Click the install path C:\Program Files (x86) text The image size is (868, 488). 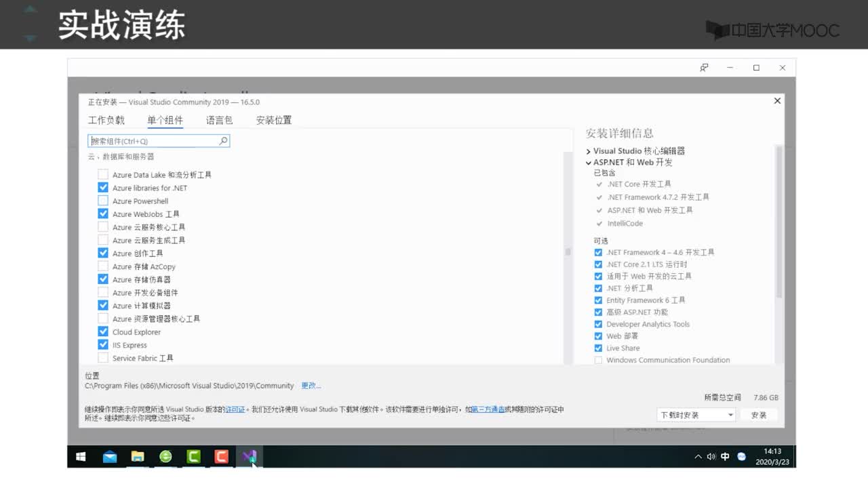click(189, 386)
